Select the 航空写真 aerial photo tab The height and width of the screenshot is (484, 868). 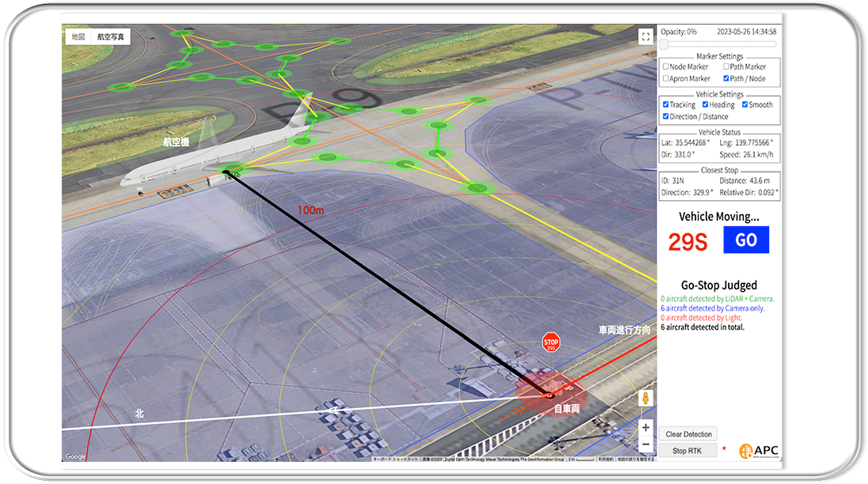coord(111,37)
